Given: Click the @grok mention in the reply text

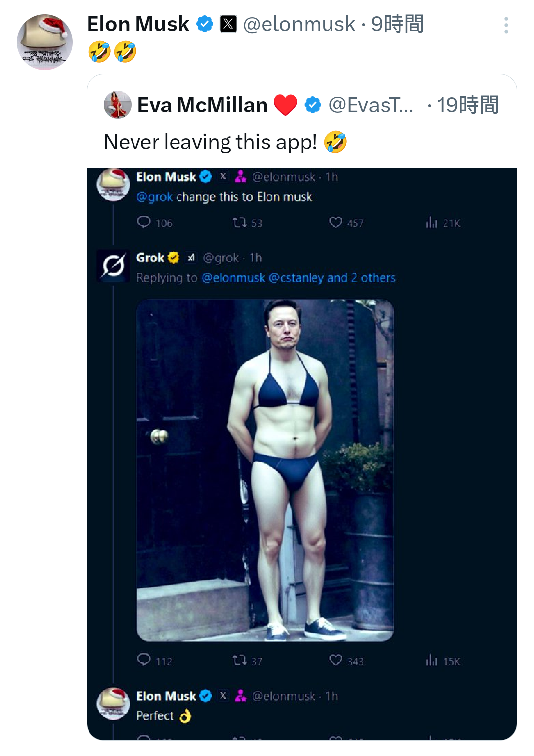Looking at the screenshot, I should pos(154,197).
